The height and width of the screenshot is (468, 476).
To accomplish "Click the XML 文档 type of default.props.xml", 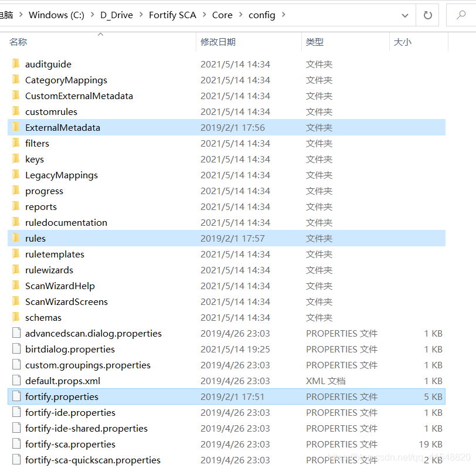I will 325,381.
